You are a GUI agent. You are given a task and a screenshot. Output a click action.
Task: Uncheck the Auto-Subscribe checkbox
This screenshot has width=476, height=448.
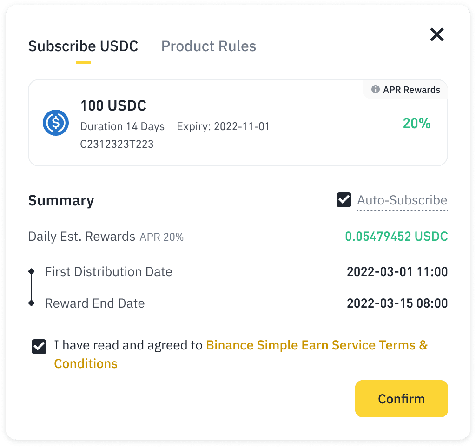344,200
